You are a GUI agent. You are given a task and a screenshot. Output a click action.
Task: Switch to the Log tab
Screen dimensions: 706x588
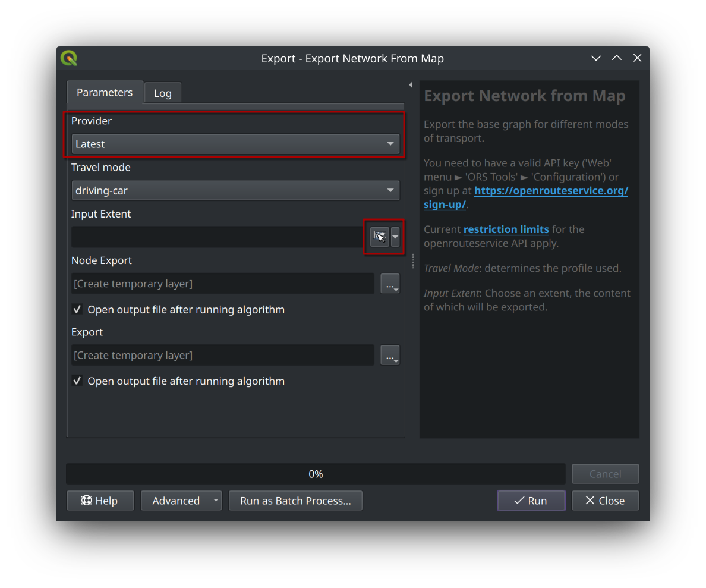(163, 93)
